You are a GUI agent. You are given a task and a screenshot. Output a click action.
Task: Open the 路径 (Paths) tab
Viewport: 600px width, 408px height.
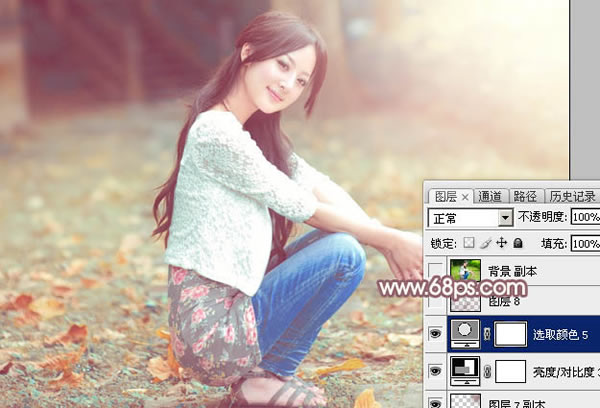[x=525, y=196]
